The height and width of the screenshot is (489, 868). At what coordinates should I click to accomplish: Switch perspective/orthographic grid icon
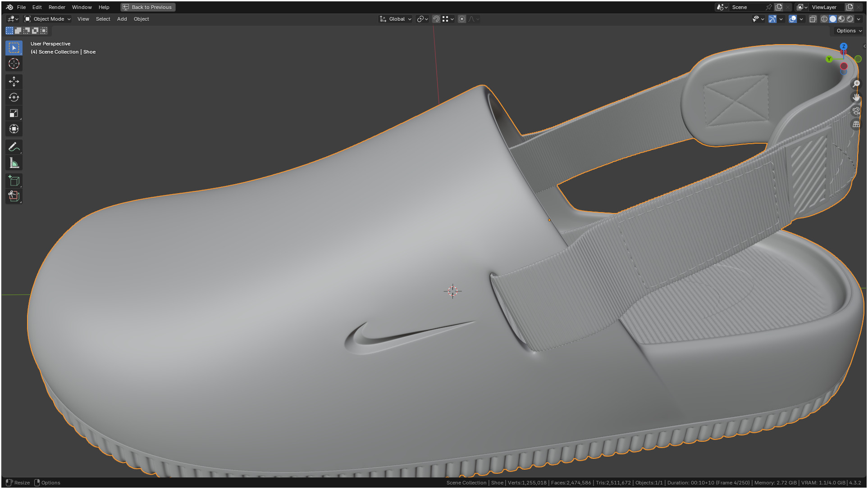click(x=856, y=124)
